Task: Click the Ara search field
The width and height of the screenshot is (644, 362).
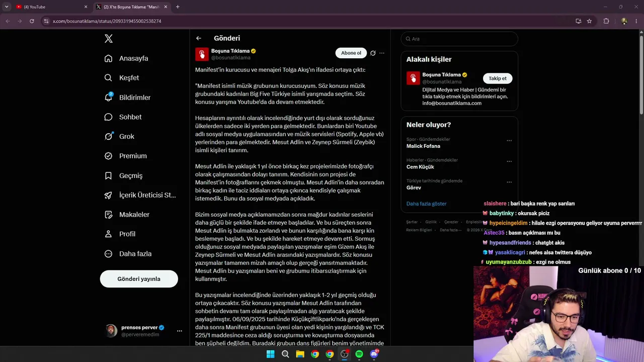Action: [459, 39]
